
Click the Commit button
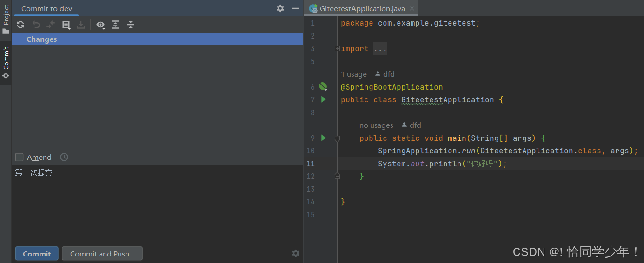pyautogui.click(x=37, y=254)
